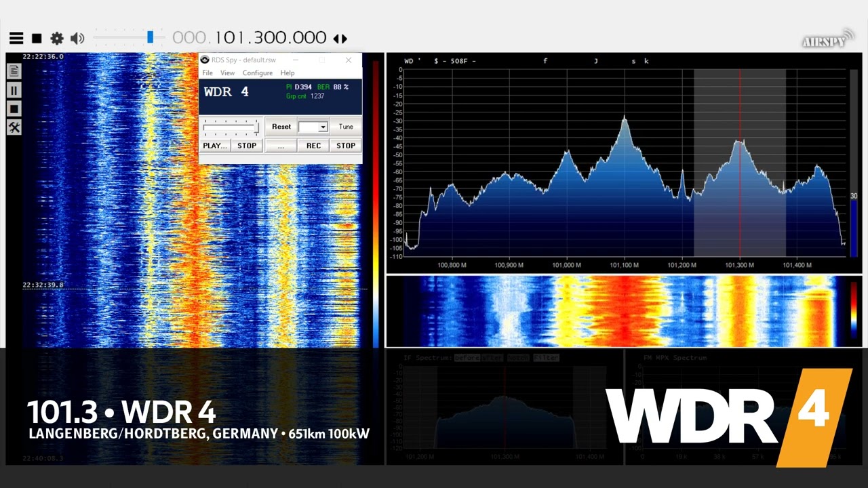The width and height of the screenshot is (868, 488).
Task: Pause the waterfall with pause icon
Action: pos(14,90)
